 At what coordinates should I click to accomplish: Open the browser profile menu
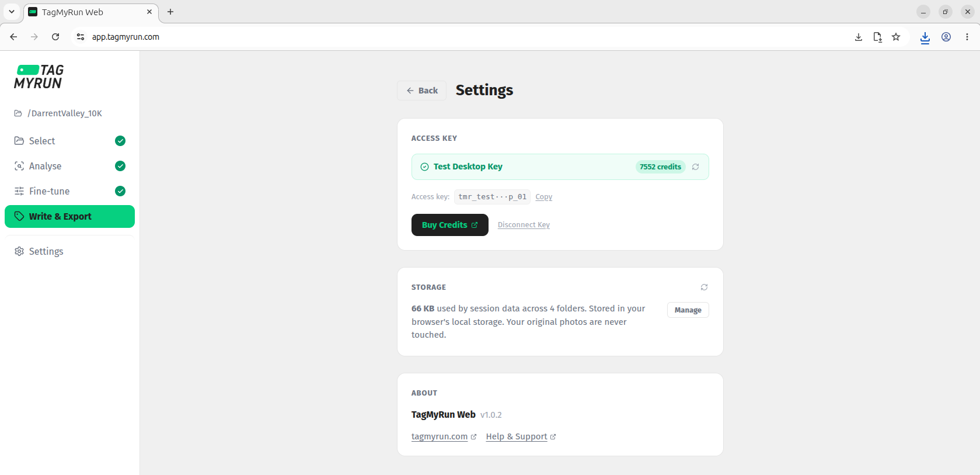point(946,37)
